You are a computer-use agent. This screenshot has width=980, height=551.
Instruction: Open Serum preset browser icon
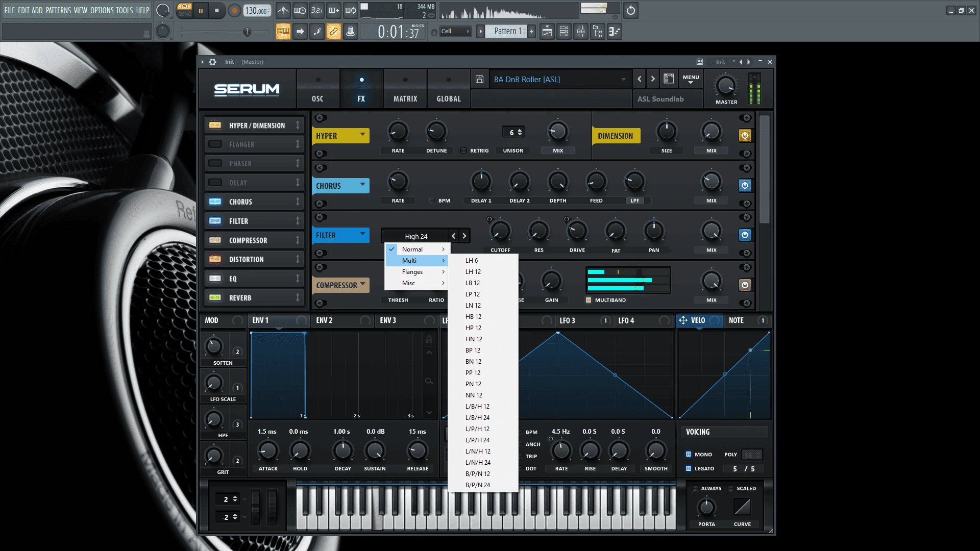pos(669,79)
